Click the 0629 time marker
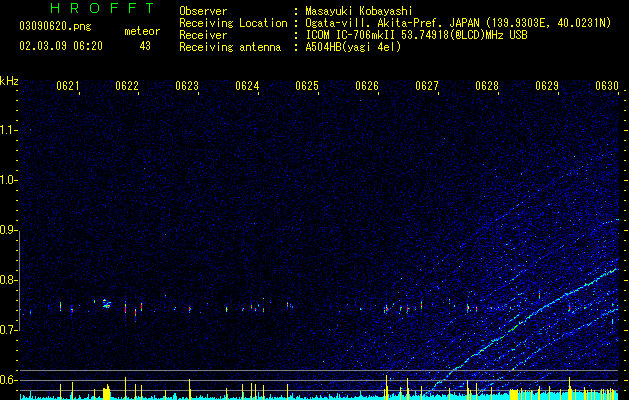Image resolution: width=629 pixels, height=400 pixels. (547, 86)
